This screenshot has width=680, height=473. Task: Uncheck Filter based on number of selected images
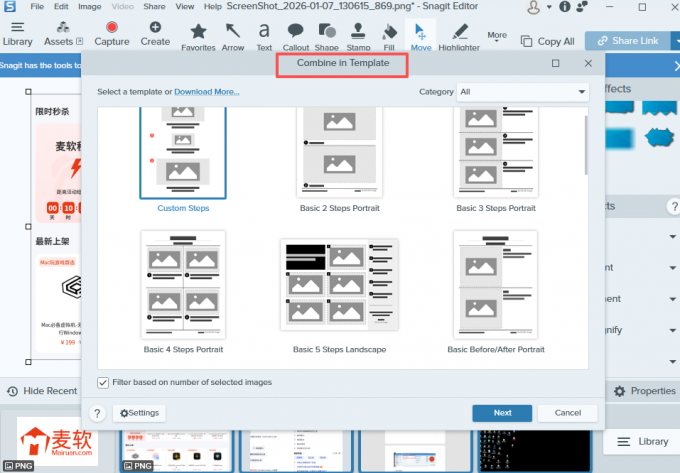tap(104, 382)
